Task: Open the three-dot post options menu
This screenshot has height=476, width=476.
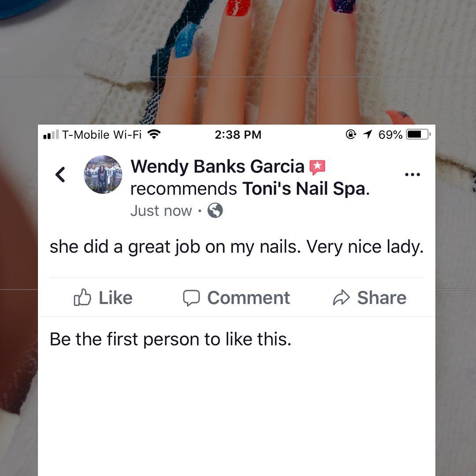Action: tap(413, 175)
